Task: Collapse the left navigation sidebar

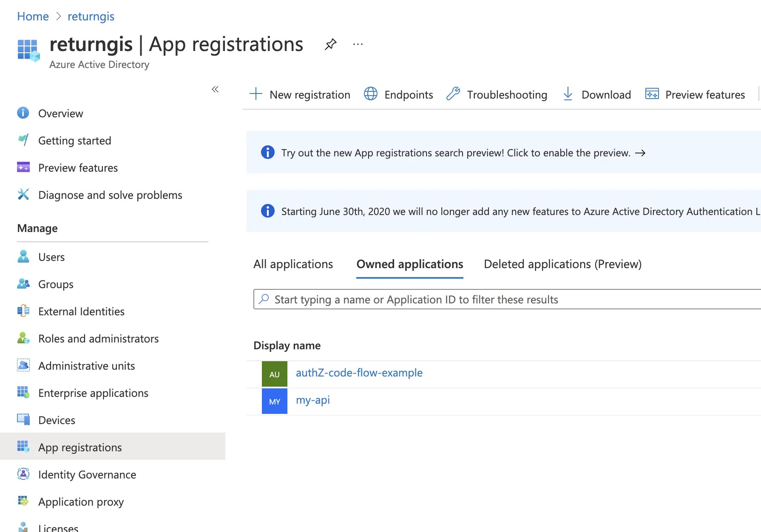Action: coord(215,89)
